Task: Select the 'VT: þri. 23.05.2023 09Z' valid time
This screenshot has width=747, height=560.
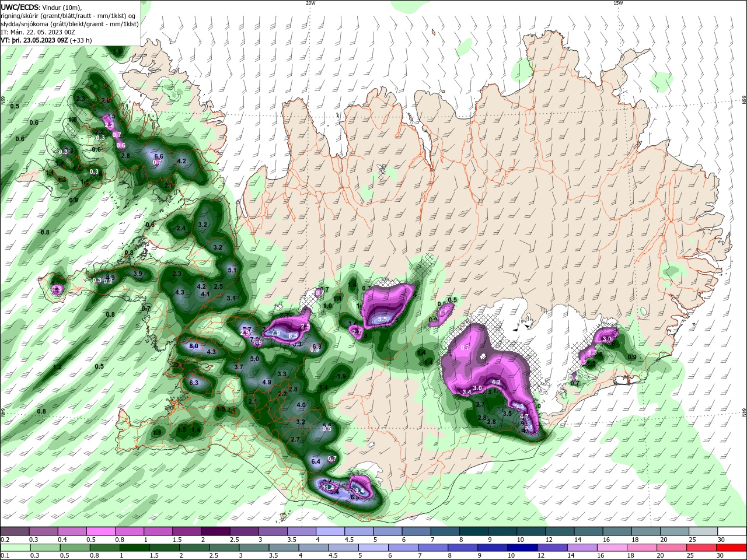Action: coord(34,40)
